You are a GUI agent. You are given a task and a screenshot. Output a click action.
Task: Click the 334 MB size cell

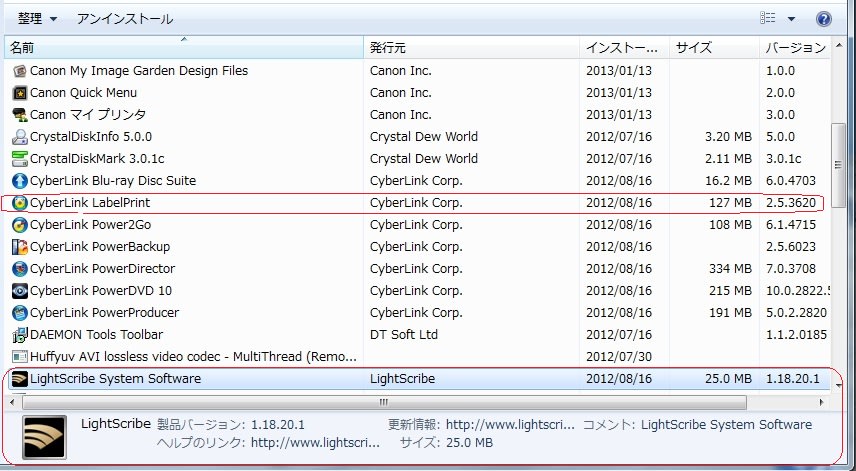(730, 269)
